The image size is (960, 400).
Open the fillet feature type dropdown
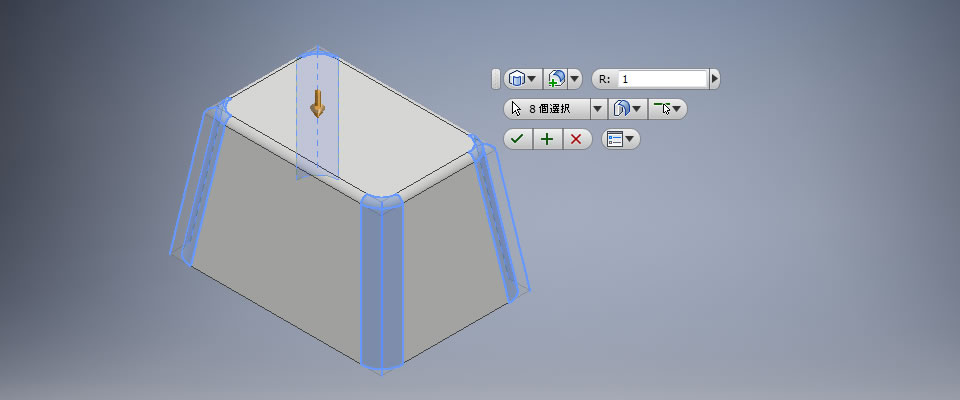(x=523, y=78)
